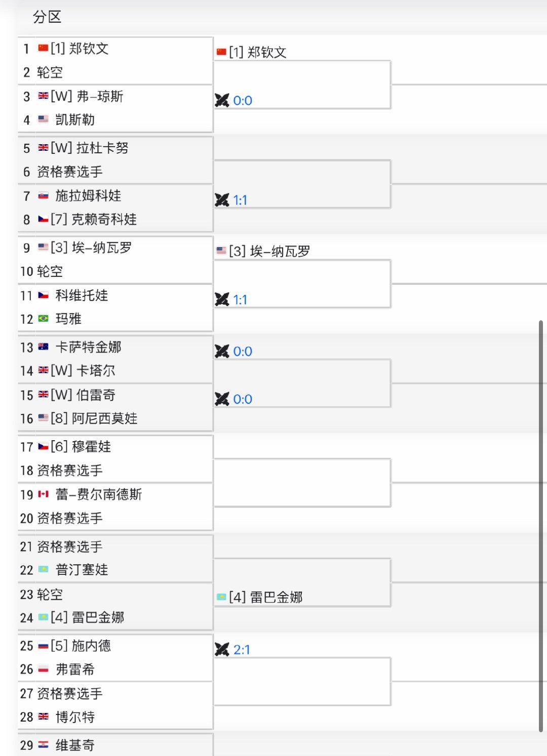The width and height of the screenshot is (547, 756).
Task: Click head-to-head icon for 伯雷奇 vs 阿尼西莫娃
Action: coord(222,399)
